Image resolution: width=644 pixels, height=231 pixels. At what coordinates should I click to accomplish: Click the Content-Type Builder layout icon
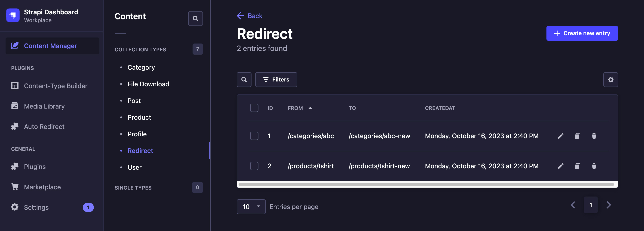(x=15, y=86)
